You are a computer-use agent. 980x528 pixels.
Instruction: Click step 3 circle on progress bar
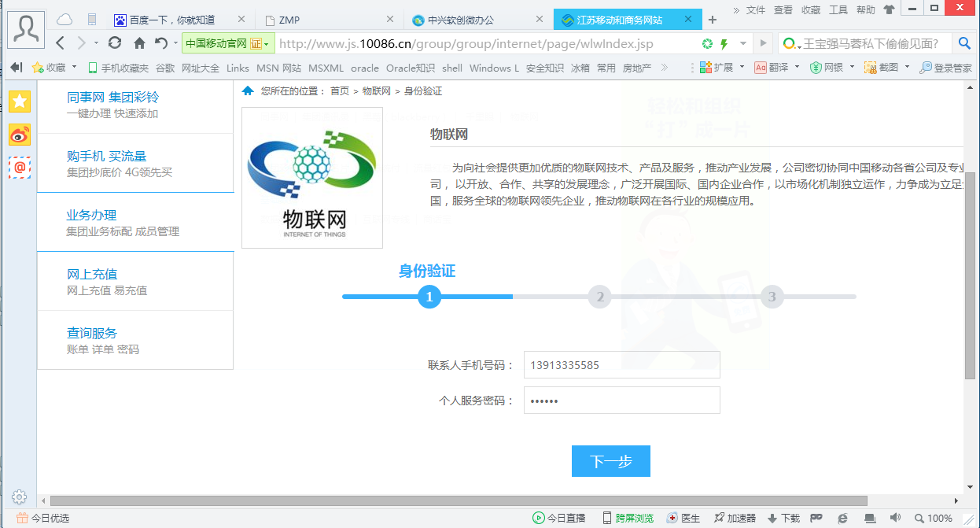coord(772,297)
